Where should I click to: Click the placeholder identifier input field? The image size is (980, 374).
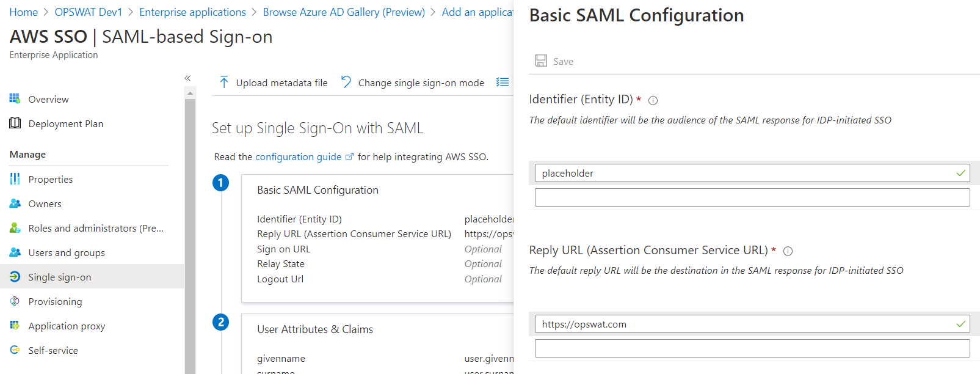point(745,173)
